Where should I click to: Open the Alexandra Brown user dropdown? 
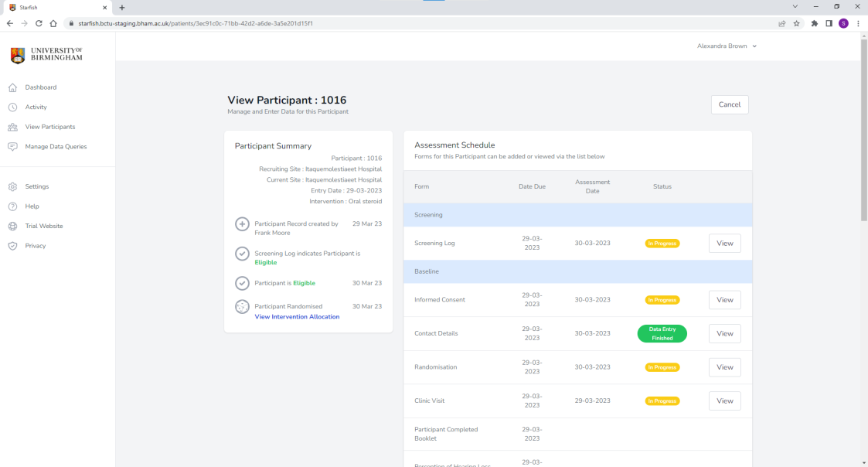(x=727, y=46)
